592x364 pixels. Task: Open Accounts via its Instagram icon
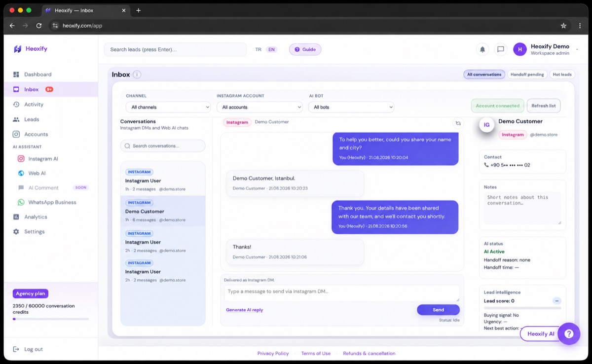point(16,134)
